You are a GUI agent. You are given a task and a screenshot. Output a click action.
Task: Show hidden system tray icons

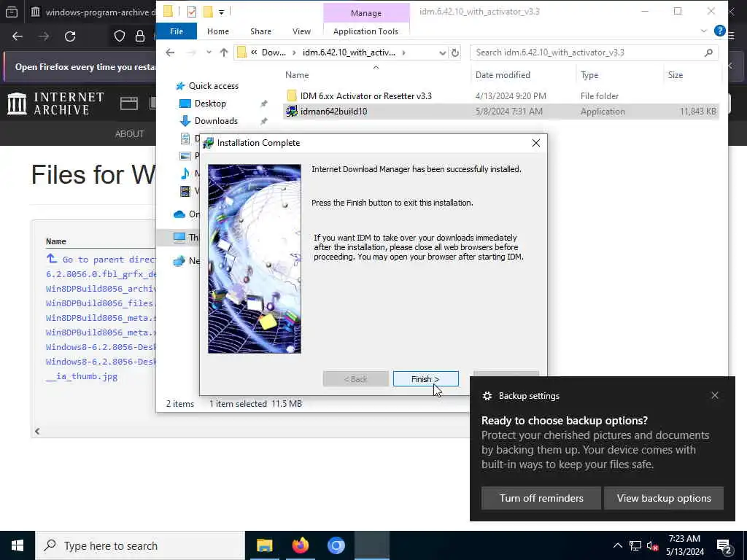click(617, 545)
